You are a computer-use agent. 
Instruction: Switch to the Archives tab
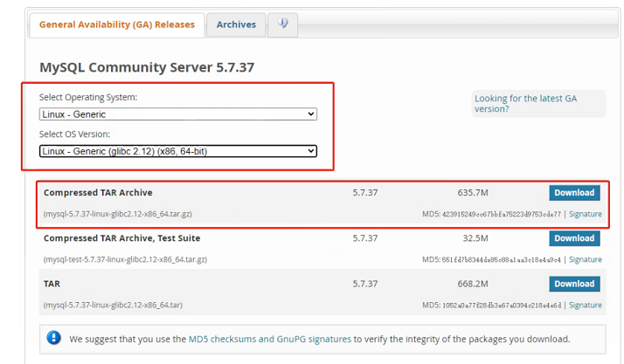coord(236,24)
